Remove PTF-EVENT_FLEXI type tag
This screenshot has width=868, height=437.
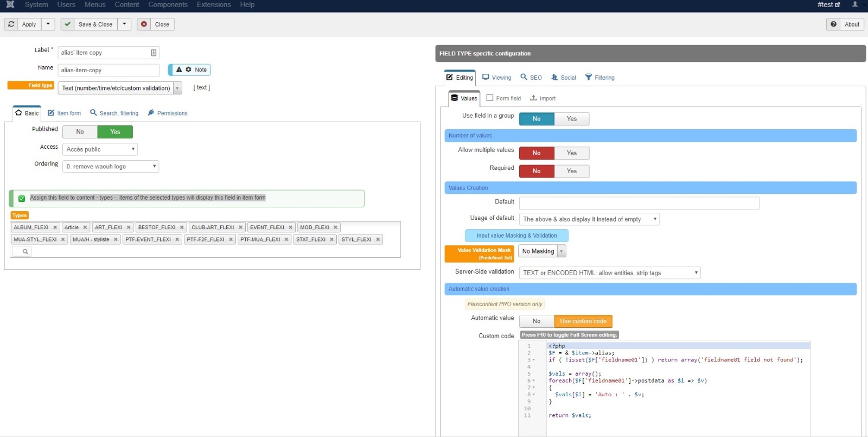tap(177, 239)
